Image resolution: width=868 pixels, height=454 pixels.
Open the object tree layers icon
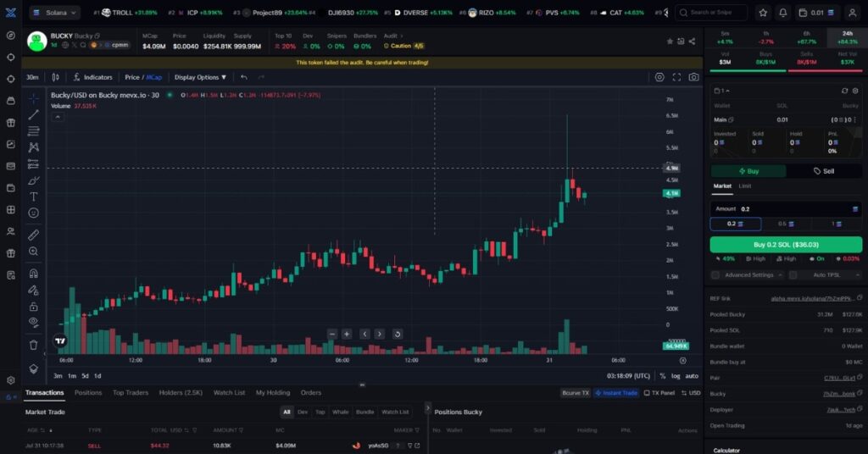tap(34, 368)
